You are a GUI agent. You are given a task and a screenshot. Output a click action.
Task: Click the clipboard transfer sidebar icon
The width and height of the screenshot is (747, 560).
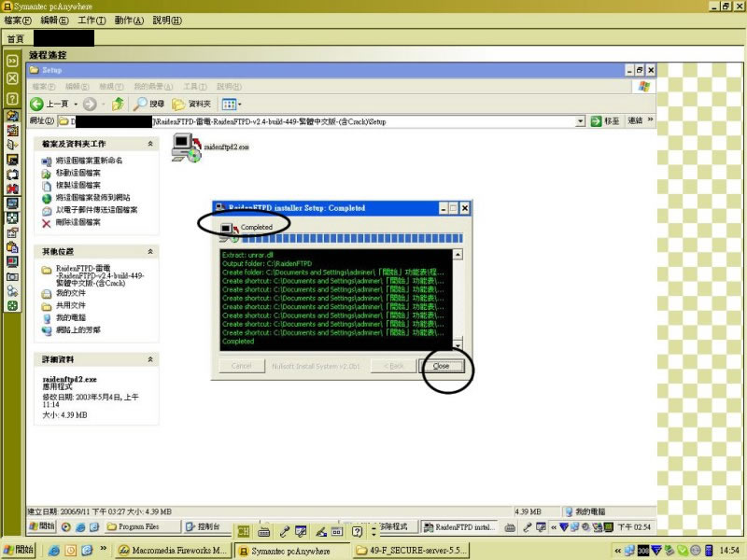pyautogui.click(x=12, y=247)
